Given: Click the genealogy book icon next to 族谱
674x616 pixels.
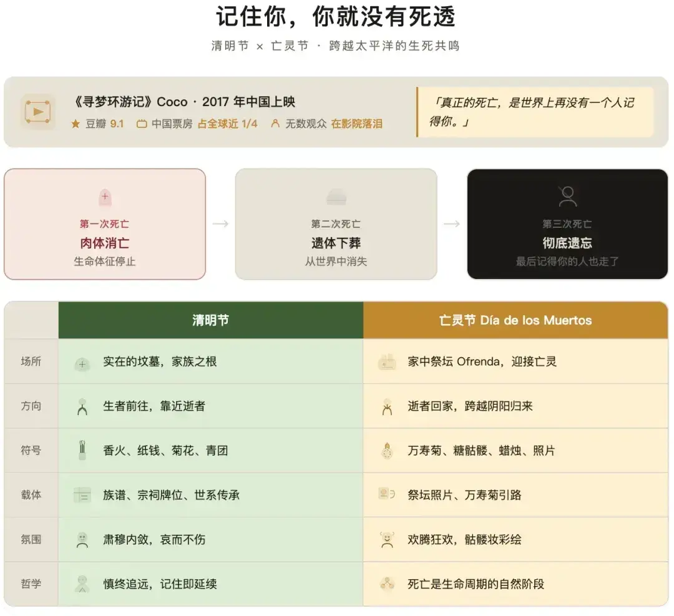Looking at the screenshot, I should point(84,495).
